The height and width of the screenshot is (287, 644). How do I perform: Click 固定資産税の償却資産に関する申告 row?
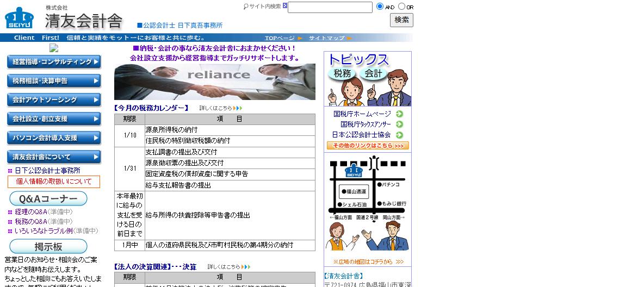[x=230, y=174]
